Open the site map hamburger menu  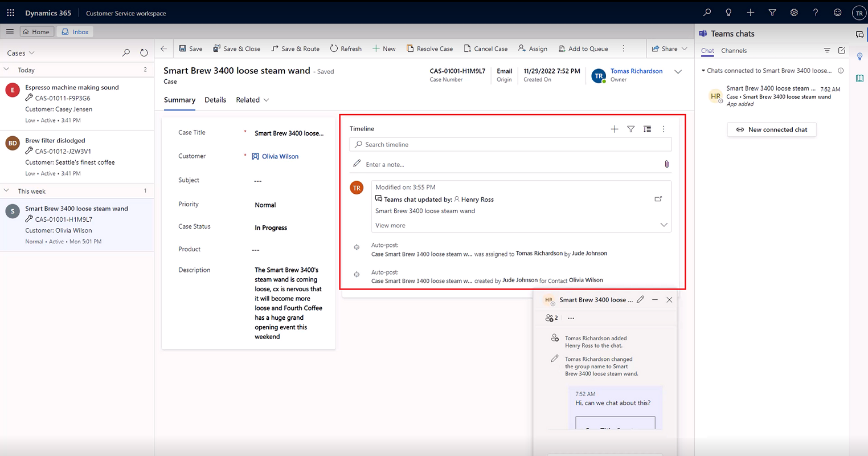(10, 31)
